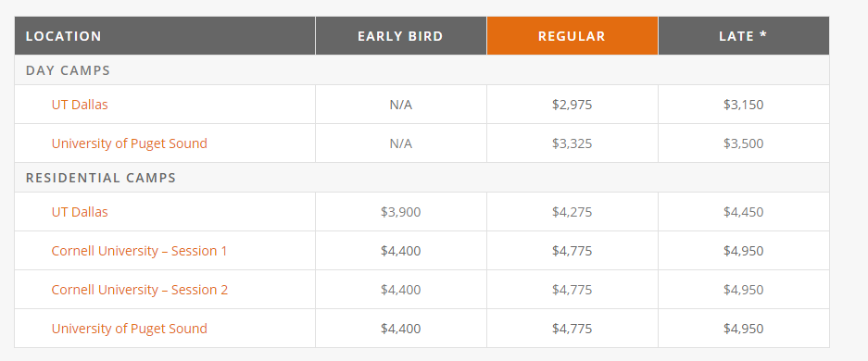Click the $3,150 late price cell
The height and width of the screenshot is (361, 868).
[744, 105]
